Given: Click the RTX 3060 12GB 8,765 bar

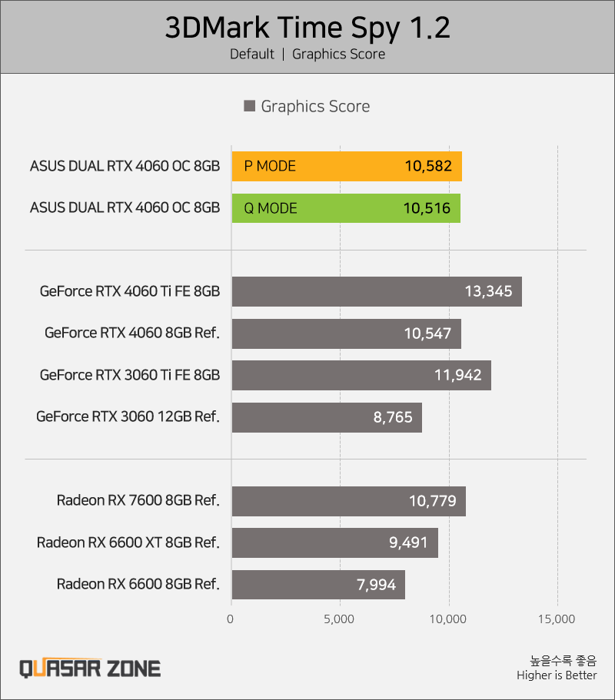Looking at the screenshot, I should pos(327,417).
